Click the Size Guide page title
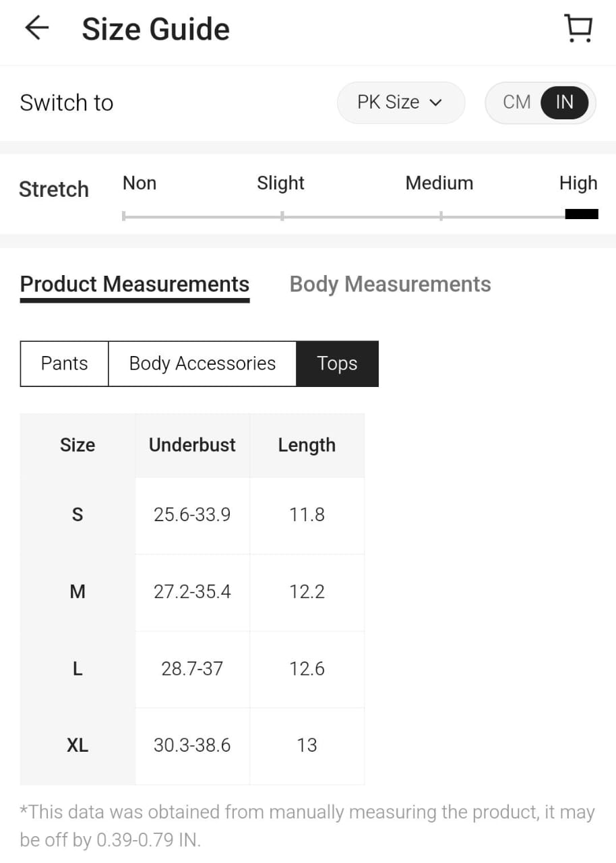Screen dimensions: 616x863 pos(156,30)
